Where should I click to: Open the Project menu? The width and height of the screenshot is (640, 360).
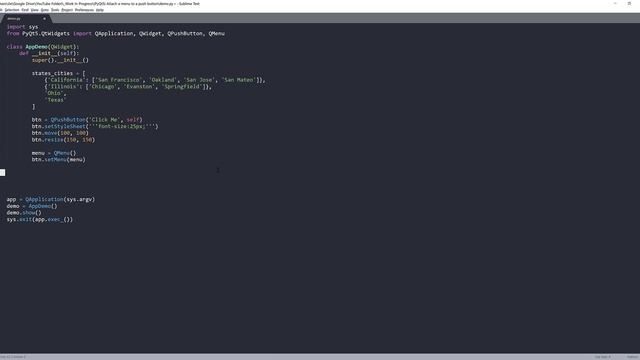click(x=67, y=10)
